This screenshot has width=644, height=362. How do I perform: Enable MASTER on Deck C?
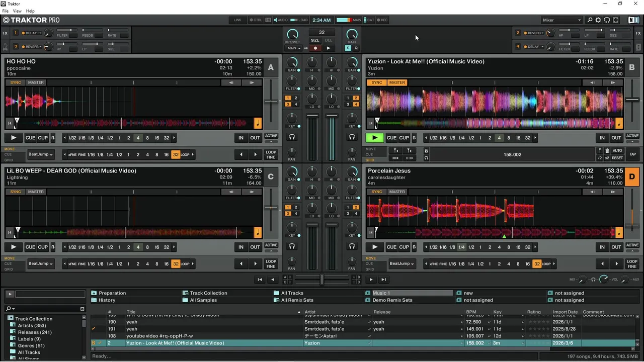tap(36, 192)
